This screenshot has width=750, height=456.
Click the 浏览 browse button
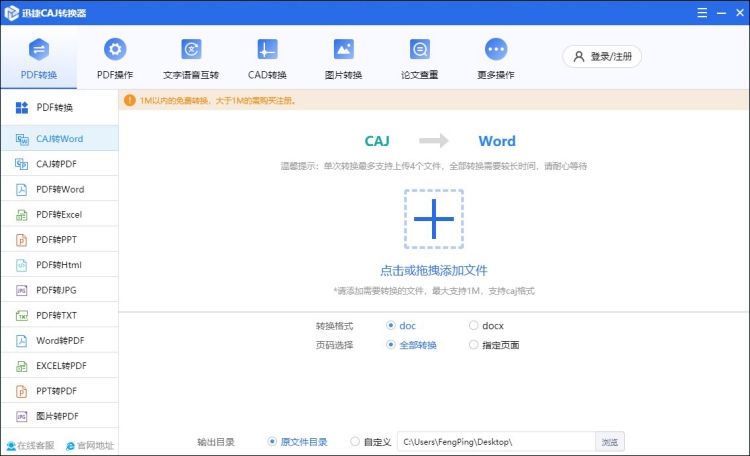click(x=609, y=442)
